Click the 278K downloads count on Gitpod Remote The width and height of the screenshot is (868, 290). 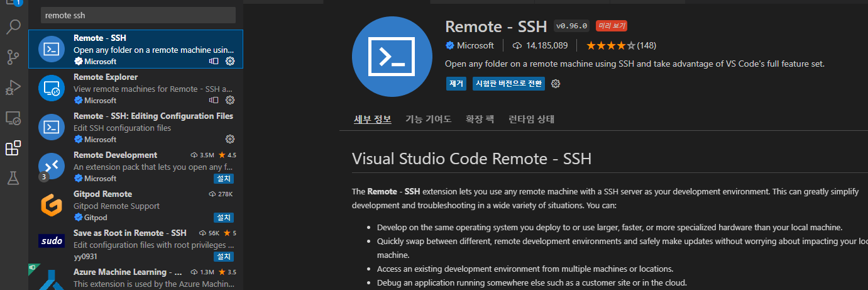[221, 194]
